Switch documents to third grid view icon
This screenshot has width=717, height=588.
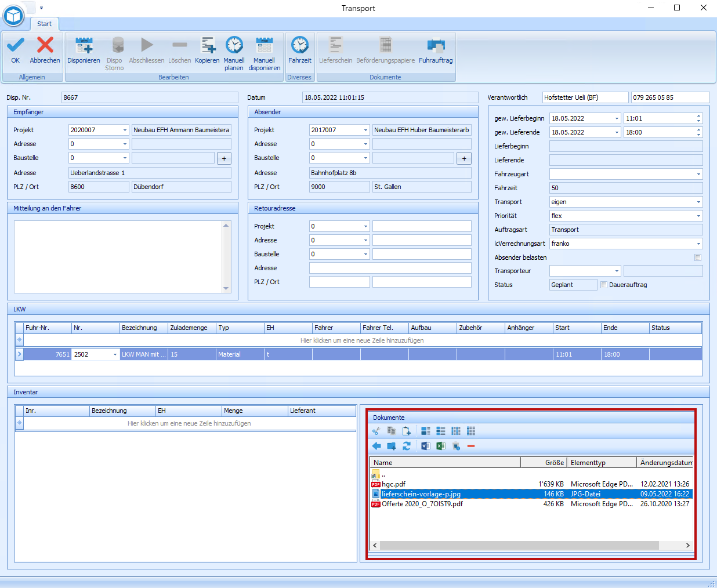pyautogui.click(x=456, y=431)
